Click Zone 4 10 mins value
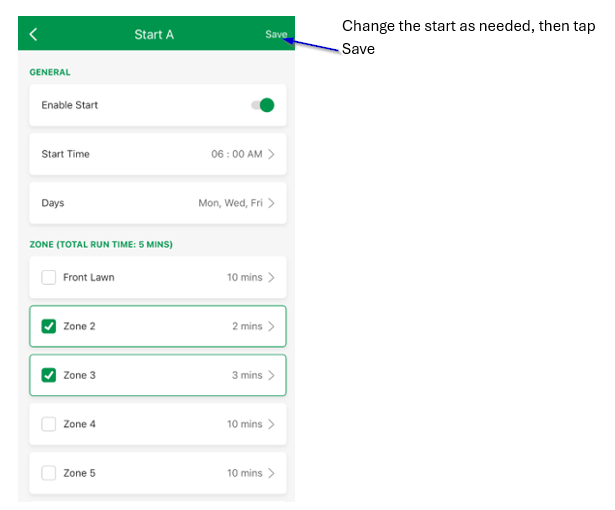 [x=245, y=424]
